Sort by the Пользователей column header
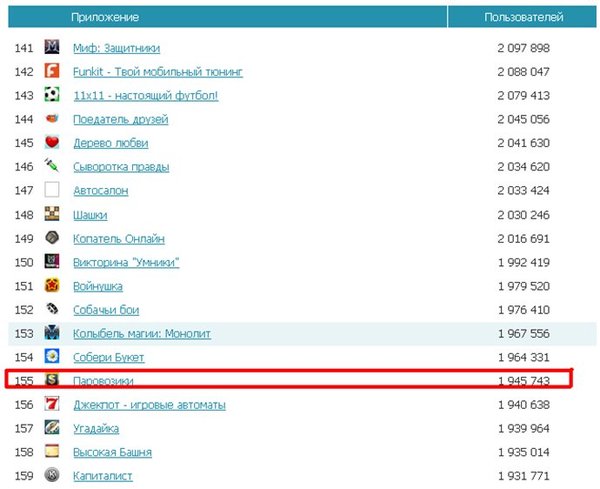The height and width of the screenshot is (489, 600). (523, 18)
